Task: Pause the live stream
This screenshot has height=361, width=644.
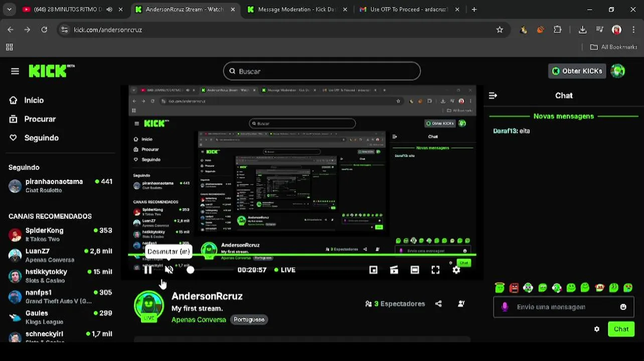Action: pos(148,270)
